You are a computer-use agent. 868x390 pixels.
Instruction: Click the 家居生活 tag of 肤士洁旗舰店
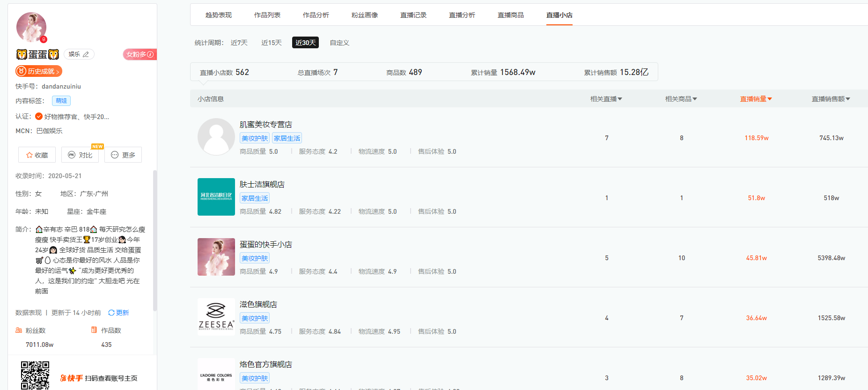coord(255,198)
